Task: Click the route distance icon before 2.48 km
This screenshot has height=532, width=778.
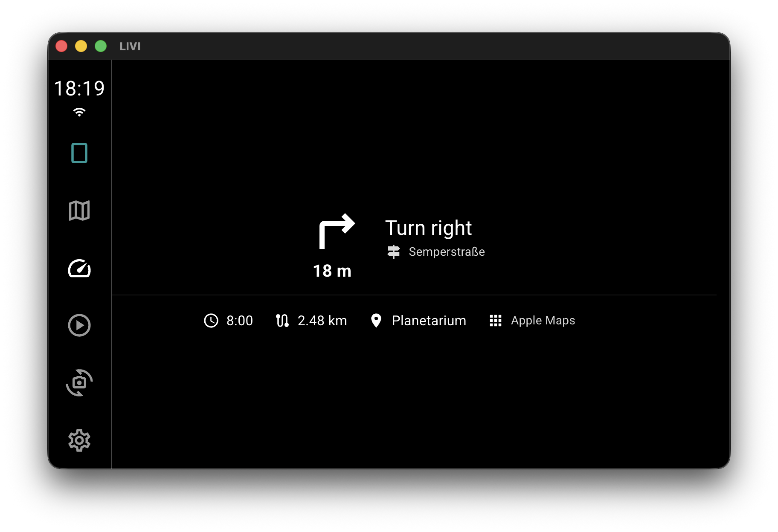Action: pos(283,321)
